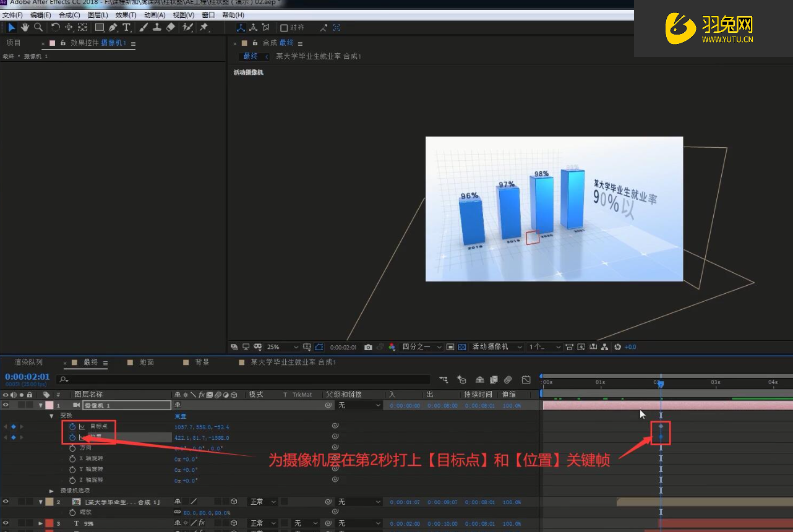Select the Clone Stamp tool
This screenshot has width=793, height=532.
pyautogui.click(x=158, y=27)
